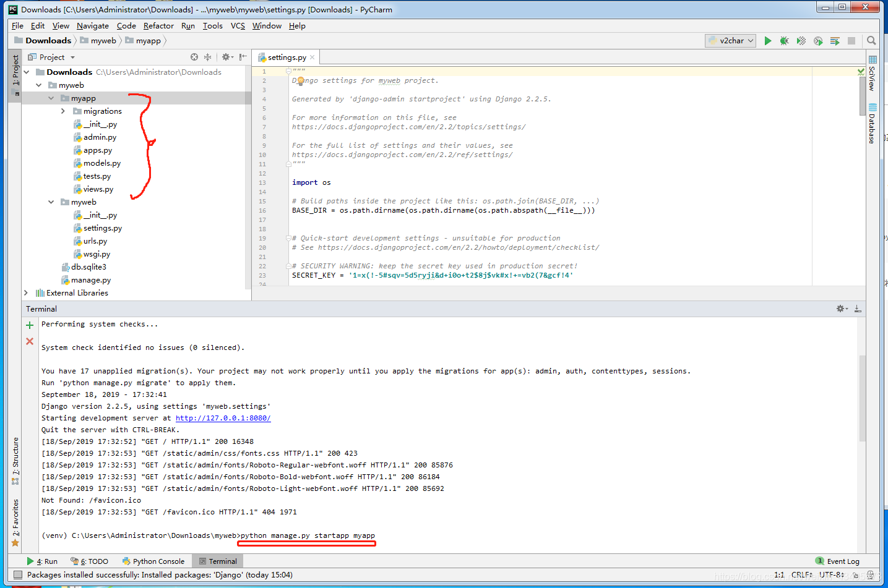Click the CRLF line separator selector
The image size is (888, 588).
click(x=802, y=575)
